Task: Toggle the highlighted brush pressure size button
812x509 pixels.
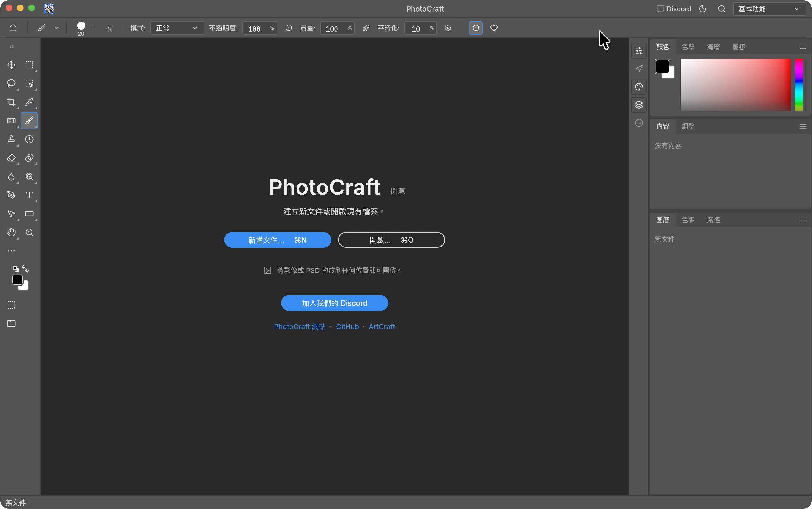Action: click(476, 28)
